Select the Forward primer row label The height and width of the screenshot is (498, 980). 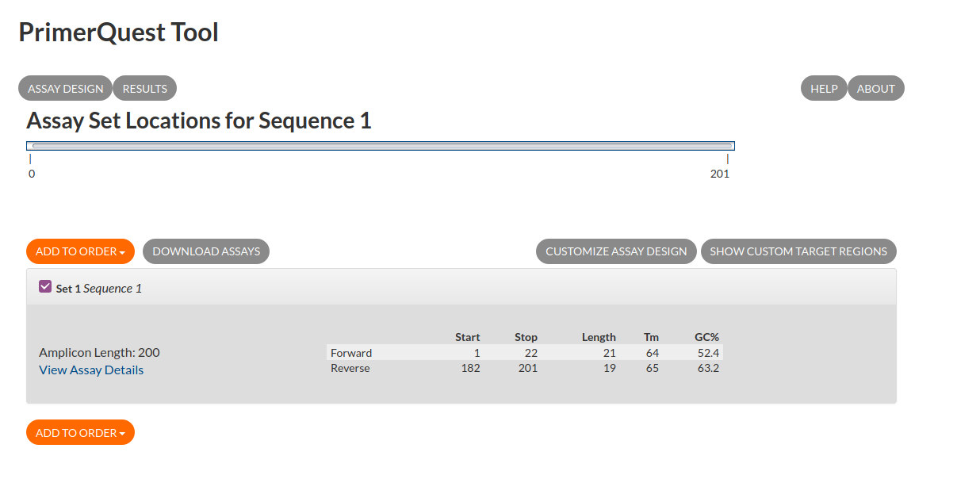coord(351,353)
